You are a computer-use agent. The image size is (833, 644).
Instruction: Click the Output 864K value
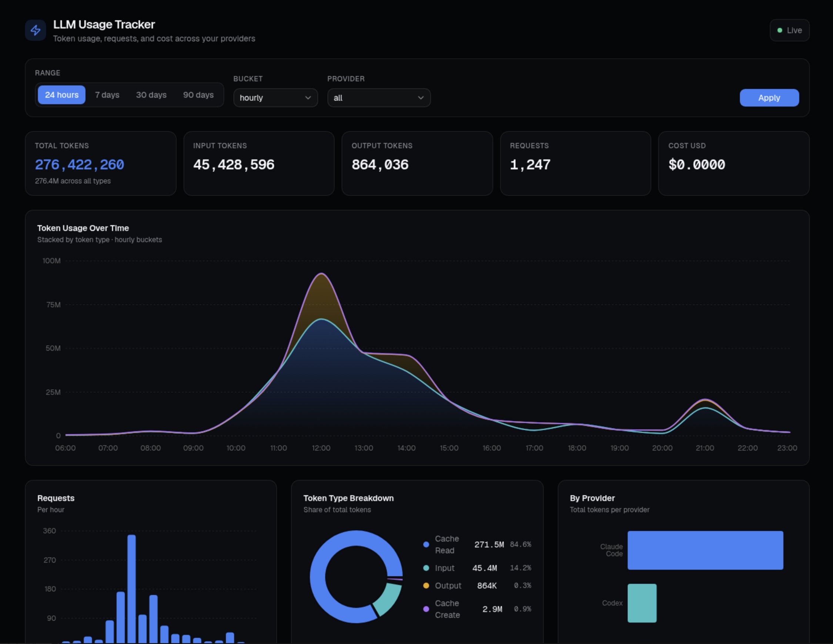[x=487, y=585]
